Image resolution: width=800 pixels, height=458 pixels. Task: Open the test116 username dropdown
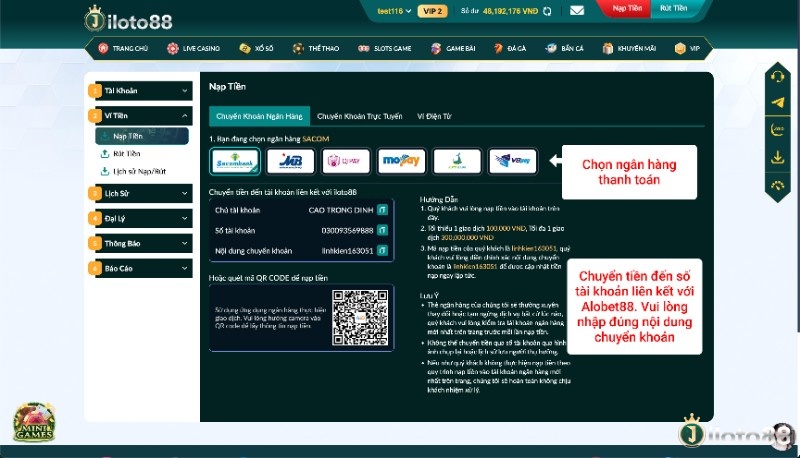click(x=394, y=11)
